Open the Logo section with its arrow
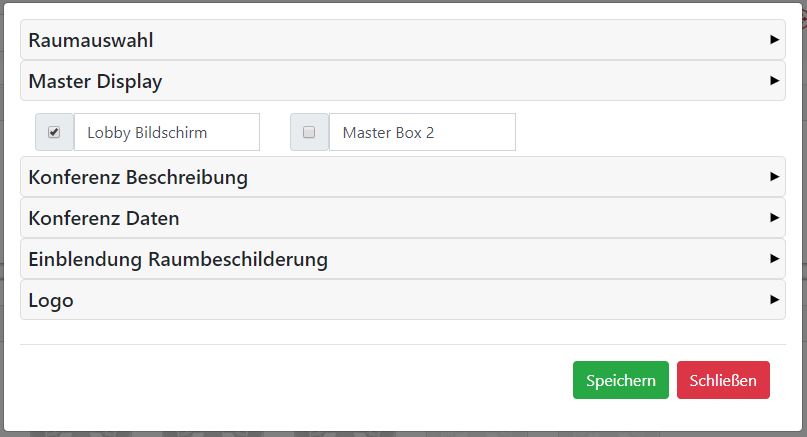This screenshot has height=437, width=807. (x=775, y=299)
